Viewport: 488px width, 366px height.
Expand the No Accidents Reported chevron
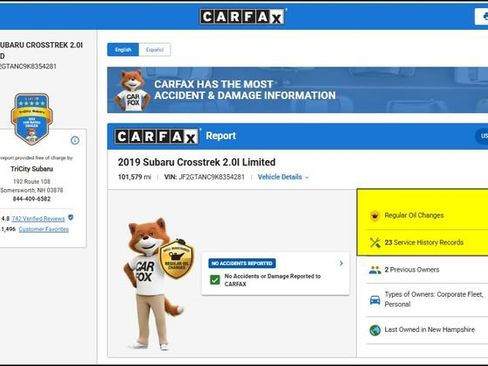(x=341, y=263)
